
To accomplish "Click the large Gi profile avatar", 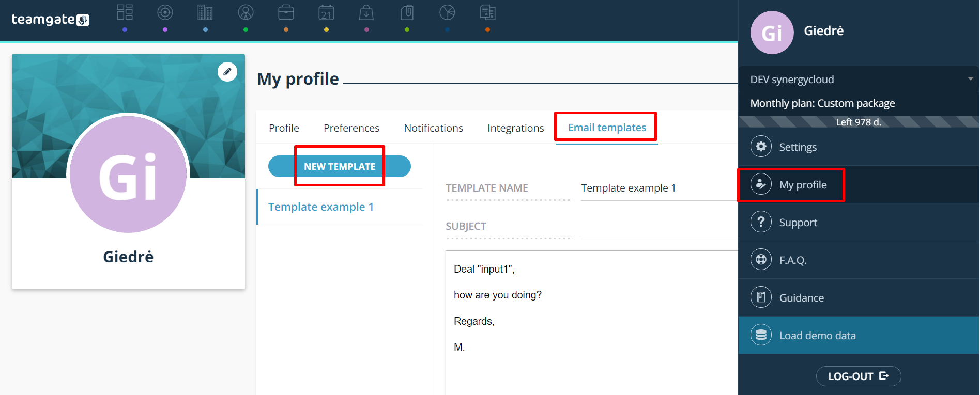I will (x=128, y=174).
